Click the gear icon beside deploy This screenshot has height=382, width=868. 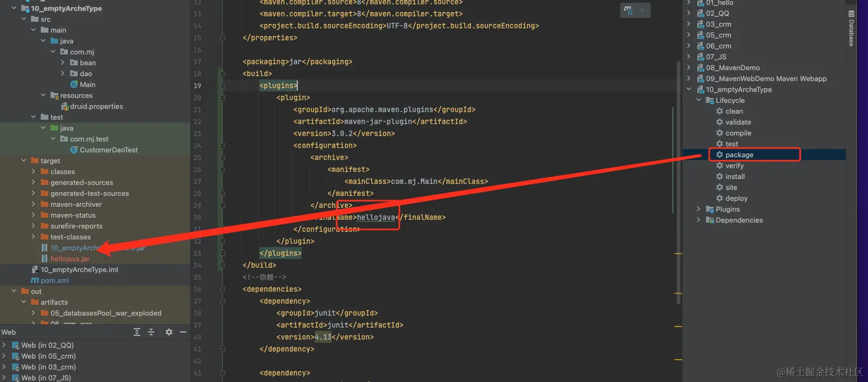(x=720, y=199)
